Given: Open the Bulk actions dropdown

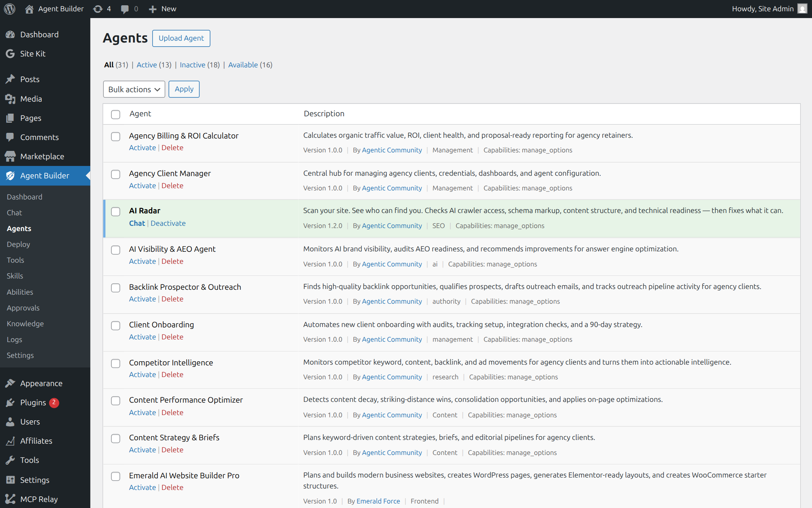Looking at the screenshot, I should tap(134, 89).
